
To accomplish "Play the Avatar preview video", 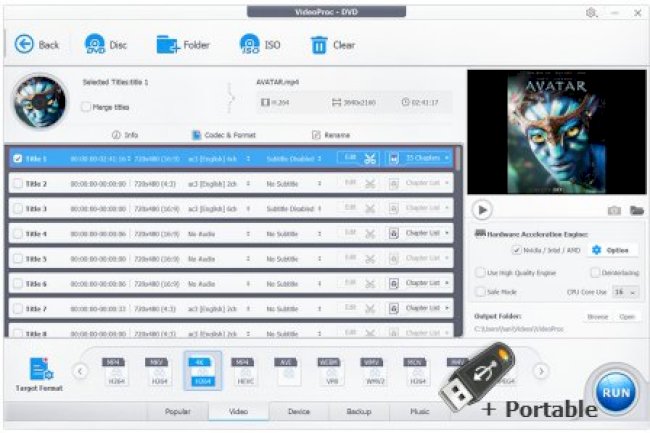I will [x=482, y=210].
